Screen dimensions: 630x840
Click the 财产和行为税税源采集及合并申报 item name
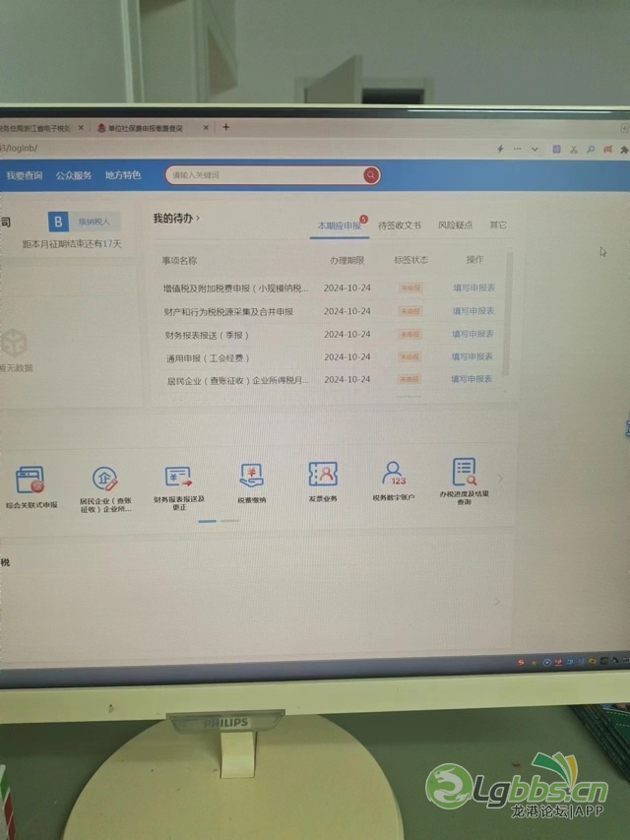click(228, 312)
